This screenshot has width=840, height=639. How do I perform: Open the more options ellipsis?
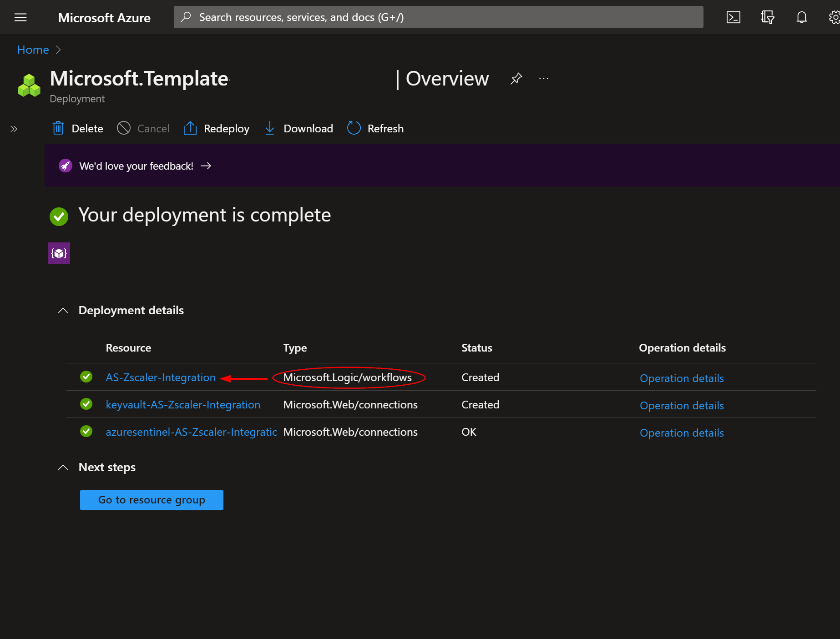(x=544, y=79)
